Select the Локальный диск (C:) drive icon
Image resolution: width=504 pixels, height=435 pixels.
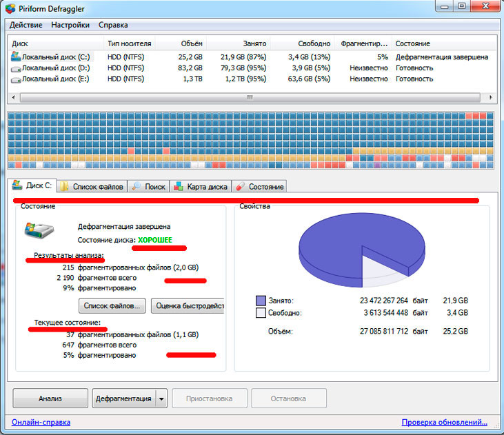coord(16,57)
